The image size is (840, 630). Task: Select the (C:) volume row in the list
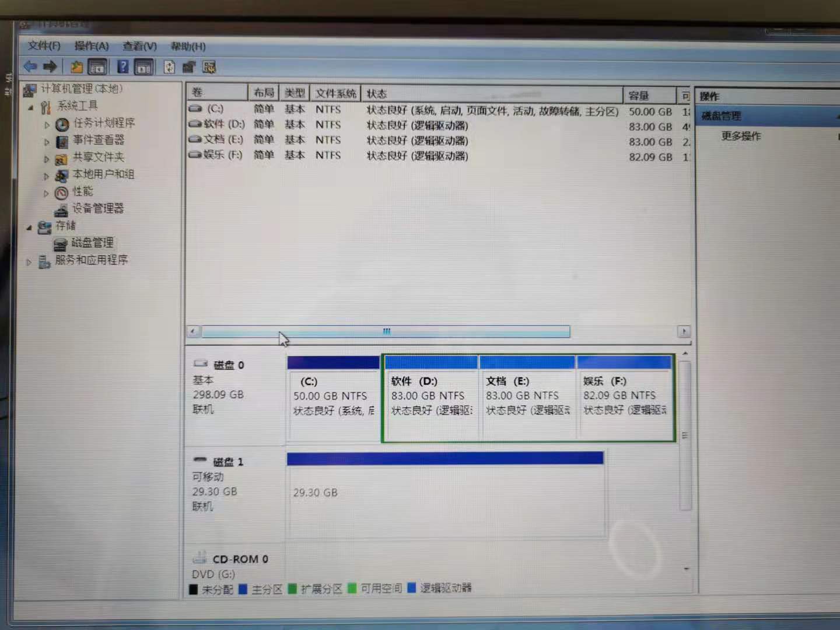[438, 110]
